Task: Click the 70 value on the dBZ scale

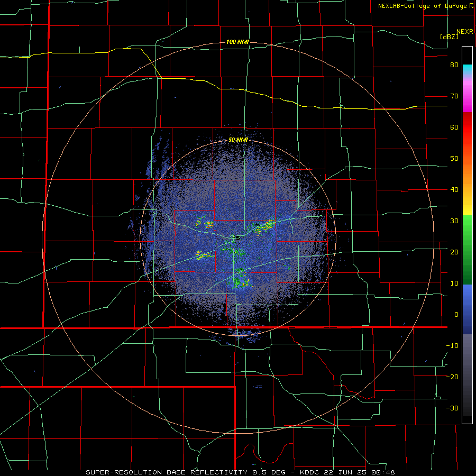Action: coord(454,96)
